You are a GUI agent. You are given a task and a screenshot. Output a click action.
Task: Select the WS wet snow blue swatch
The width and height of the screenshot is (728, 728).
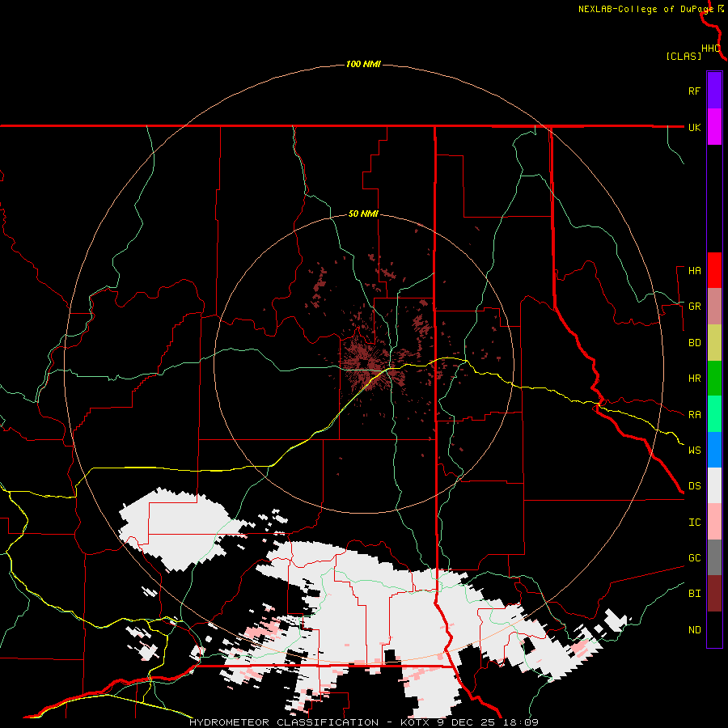tap(714, 450)
